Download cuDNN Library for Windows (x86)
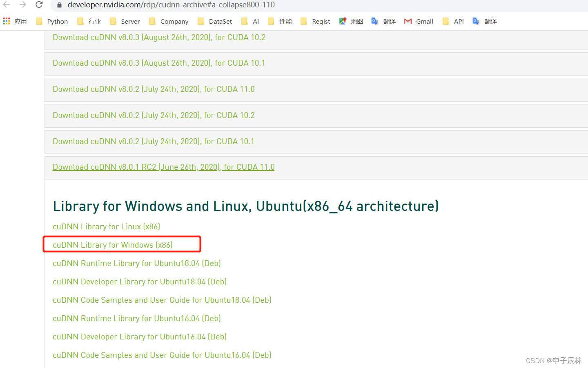Viewport: 588px width, 368px height. [x=113, y=245]
